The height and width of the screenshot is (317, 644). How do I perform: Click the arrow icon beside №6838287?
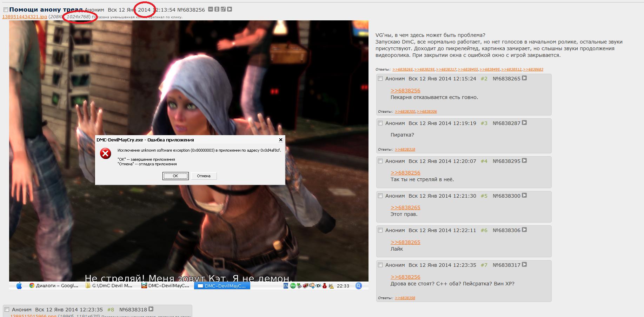[524, 123]
